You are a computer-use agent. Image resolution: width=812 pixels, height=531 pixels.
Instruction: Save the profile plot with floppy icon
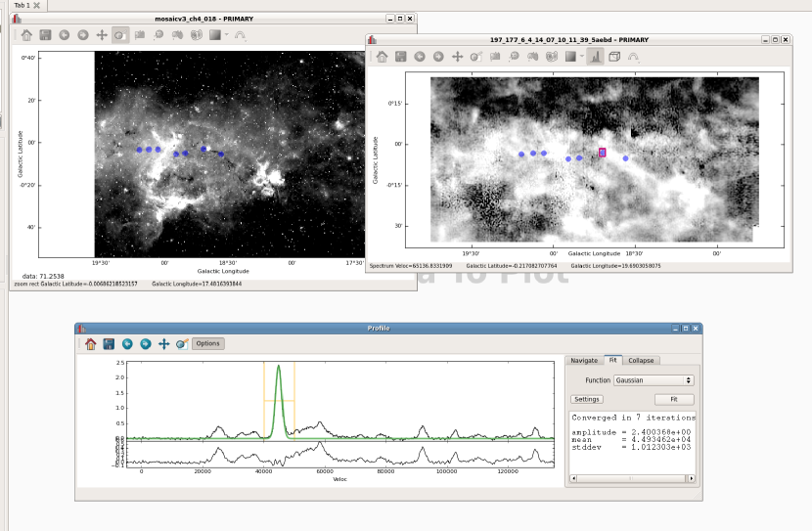coord(109,344)
